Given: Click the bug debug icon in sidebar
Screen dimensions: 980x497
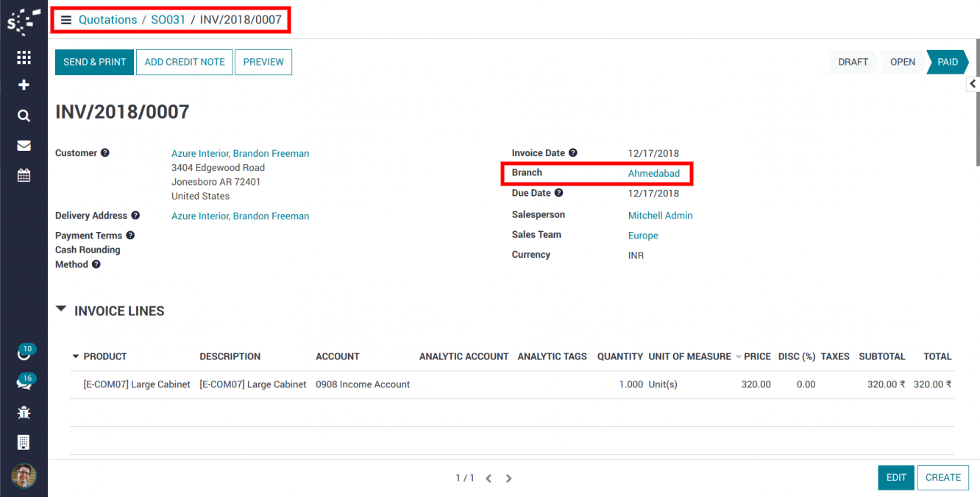Looking at the screenshot, I should (x=24, y=412).
